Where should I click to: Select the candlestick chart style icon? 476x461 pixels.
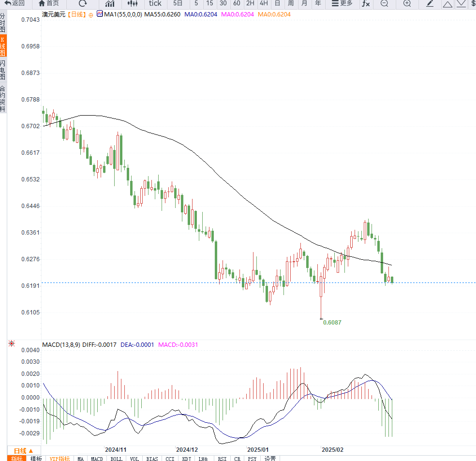click(133, 3)
